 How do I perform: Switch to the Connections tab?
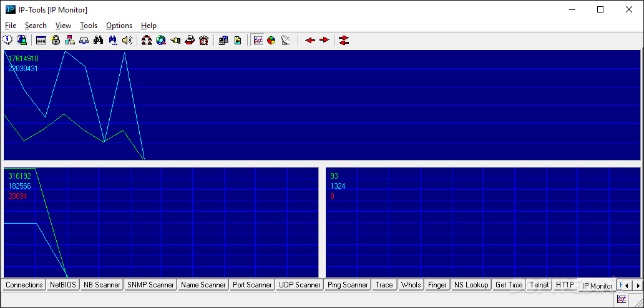pos(24,285)
